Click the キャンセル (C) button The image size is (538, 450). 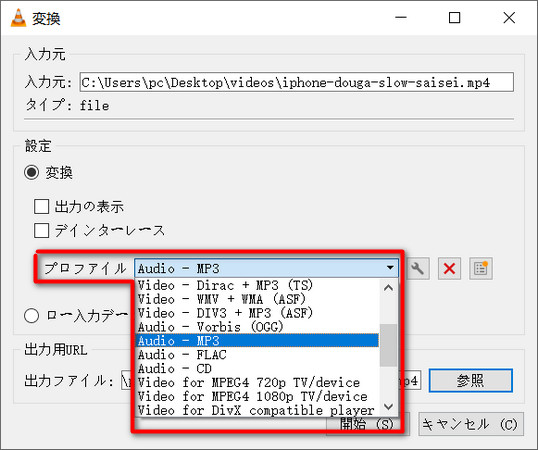471,424
